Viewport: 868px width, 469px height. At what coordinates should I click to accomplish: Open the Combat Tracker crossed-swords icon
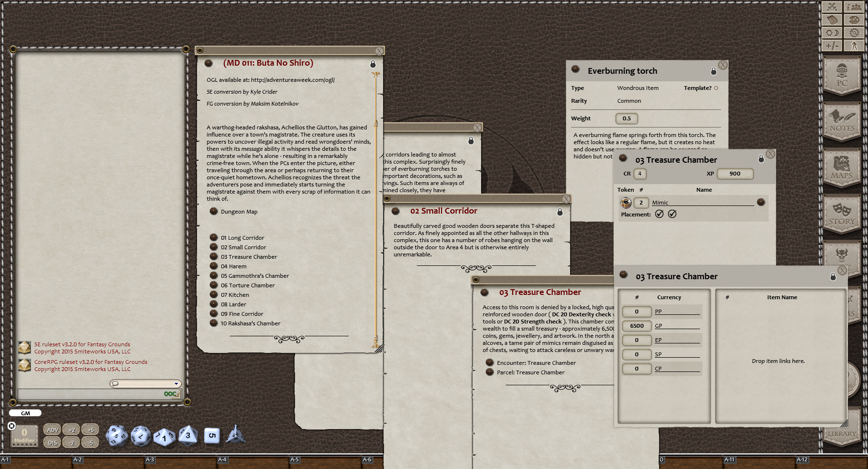pyautogui.click(x=831, y=7)
